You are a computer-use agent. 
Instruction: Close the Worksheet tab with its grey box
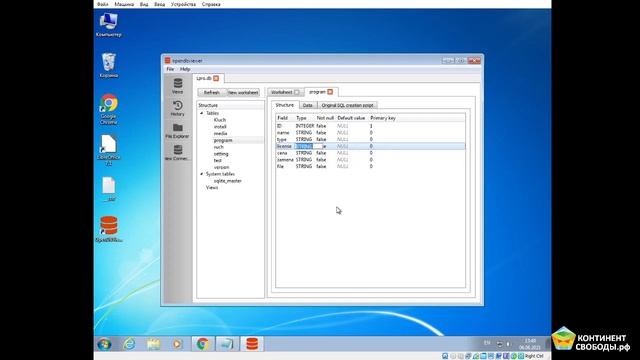click(x=297, y=92)
